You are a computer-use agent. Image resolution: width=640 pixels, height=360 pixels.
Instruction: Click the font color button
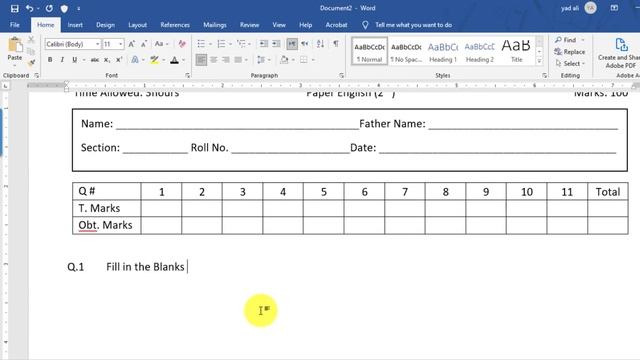174,60
